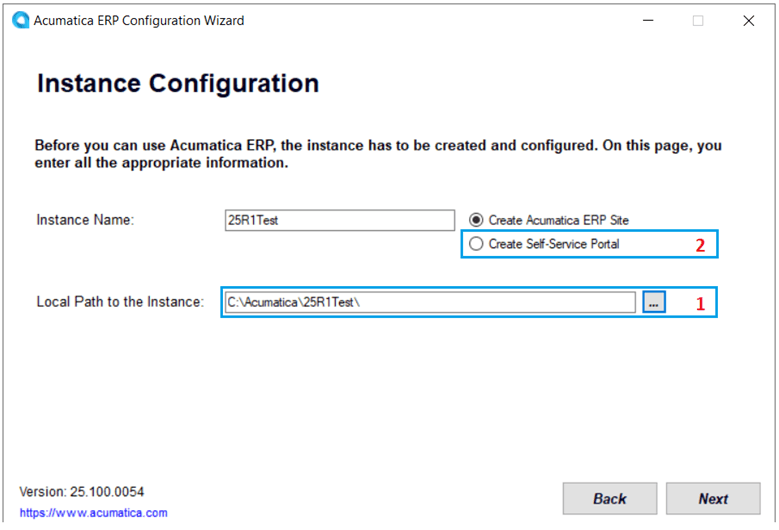Click the browse (...) button for local path
This screenshot has height=530, width=779.
(654, 302)
